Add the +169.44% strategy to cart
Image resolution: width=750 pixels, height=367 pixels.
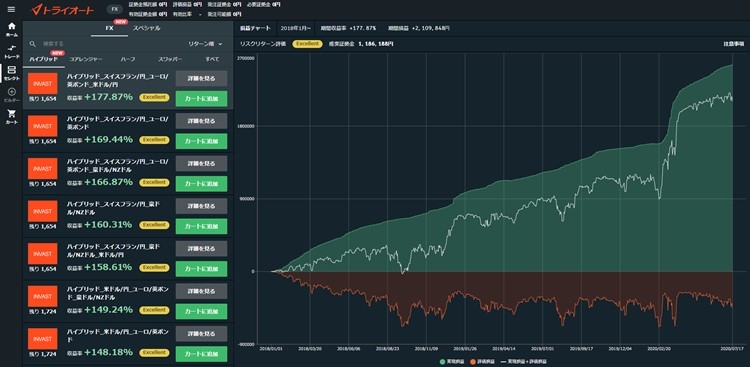(x=201, y=142)
